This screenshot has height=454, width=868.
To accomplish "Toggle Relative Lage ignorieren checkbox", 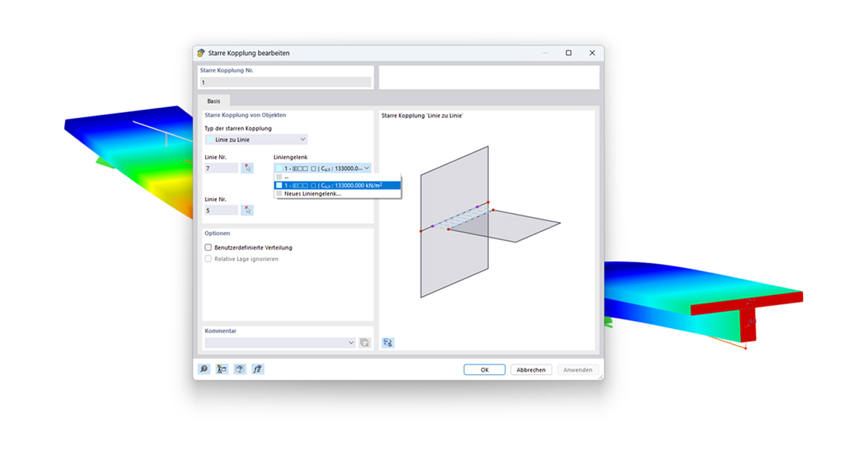I will pyautogui.click(x=208, y=259).
